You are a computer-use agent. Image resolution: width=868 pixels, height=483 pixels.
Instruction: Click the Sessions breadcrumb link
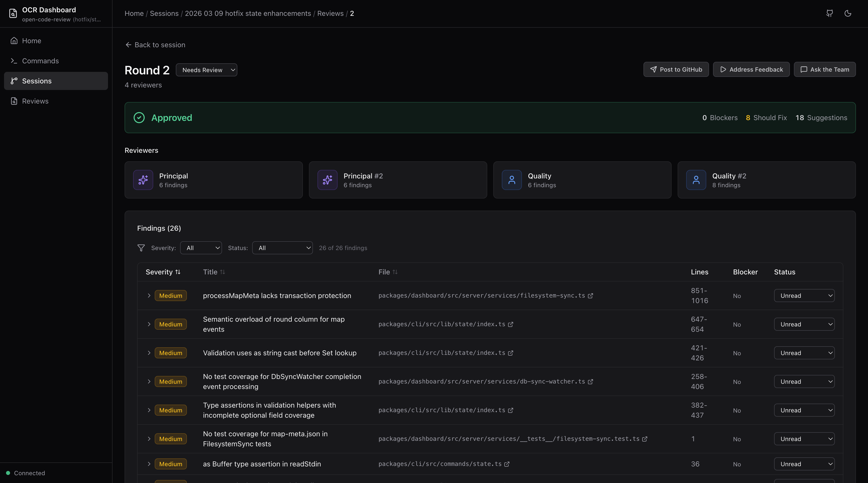tap(164, 14)
